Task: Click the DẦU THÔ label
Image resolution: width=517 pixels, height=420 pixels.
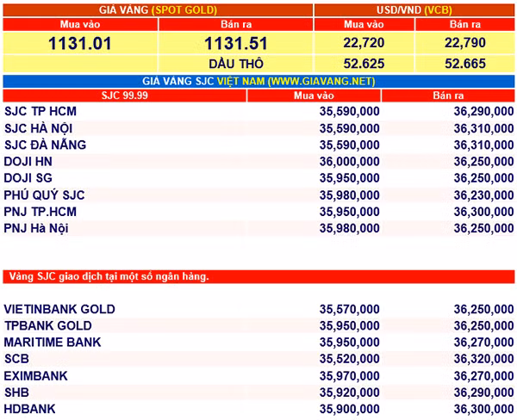Action: point(236,64)
